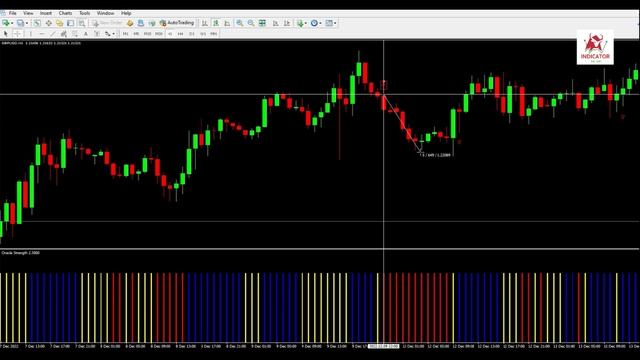Click the crosshair measurement label near 1.22089

(x=436, y=155)
